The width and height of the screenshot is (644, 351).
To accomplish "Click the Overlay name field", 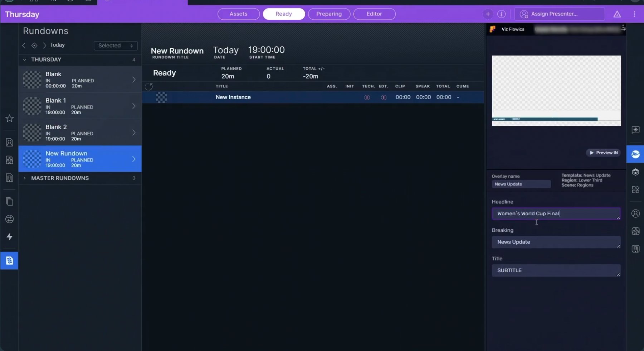I will (521, 184).
